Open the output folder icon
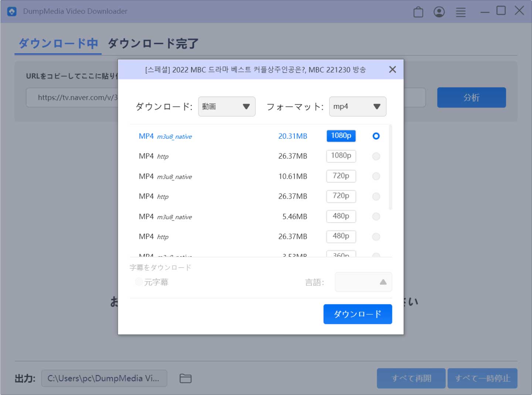532x395 pixels. (x=185, y=378)
